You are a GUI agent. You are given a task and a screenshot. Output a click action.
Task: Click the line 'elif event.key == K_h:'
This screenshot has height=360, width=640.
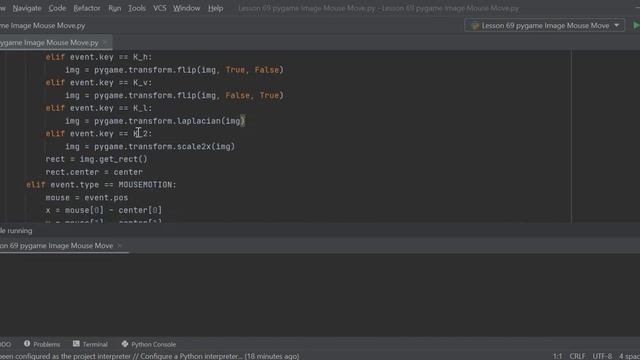(99, 57)
